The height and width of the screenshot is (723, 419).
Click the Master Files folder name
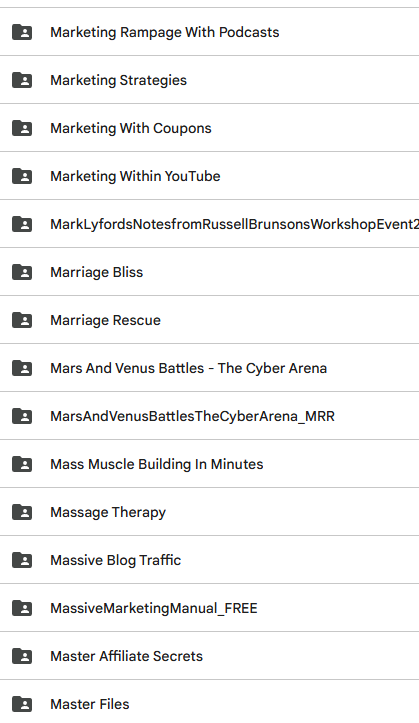click(x=90, y=704)
